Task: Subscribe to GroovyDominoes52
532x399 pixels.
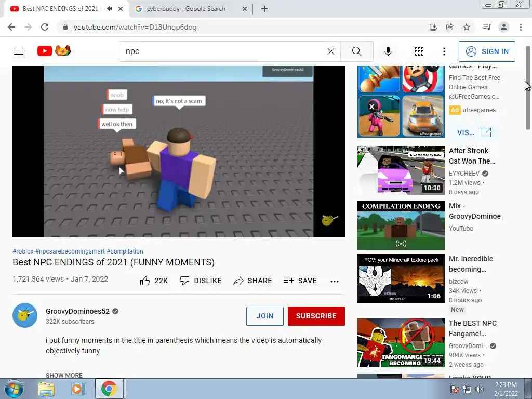Action: (x=316, y=316)
